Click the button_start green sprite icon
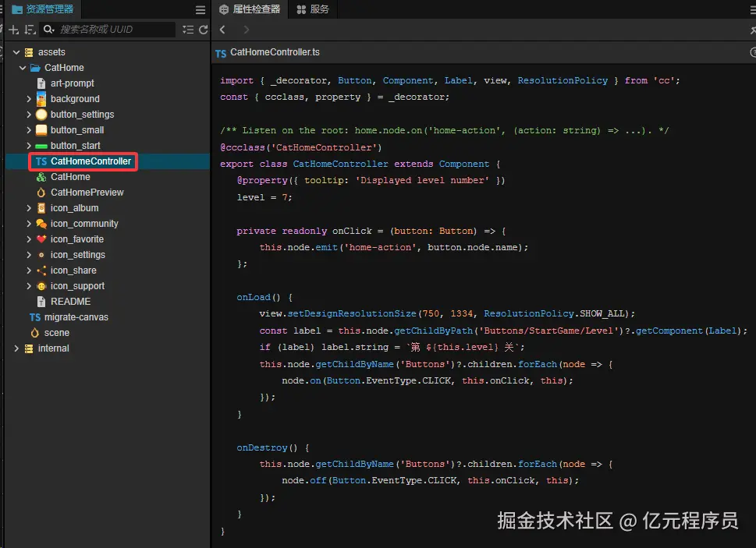 41,146
